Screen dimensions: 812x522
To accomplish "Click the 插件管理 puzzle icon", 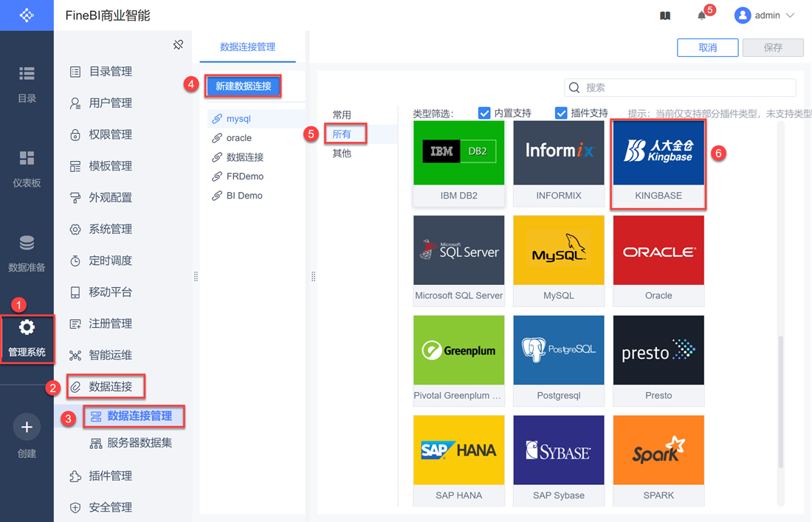I will click(75, 476).
